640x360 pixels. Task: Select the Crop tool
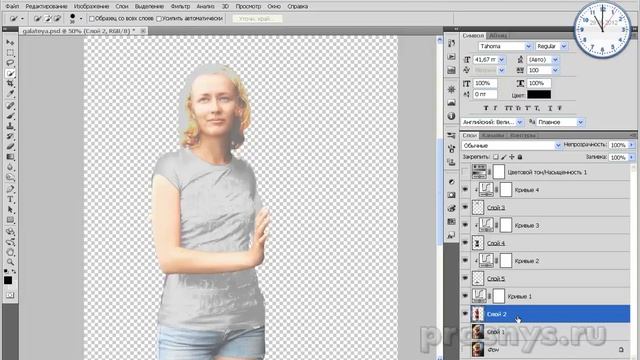[x=10, y=84]
